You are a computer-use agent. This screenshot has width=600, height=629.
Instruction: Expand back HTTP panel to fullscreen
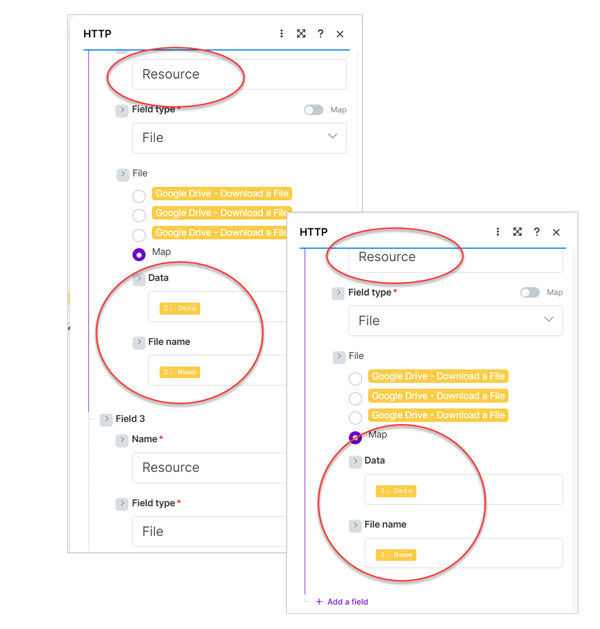coord(301,34)
